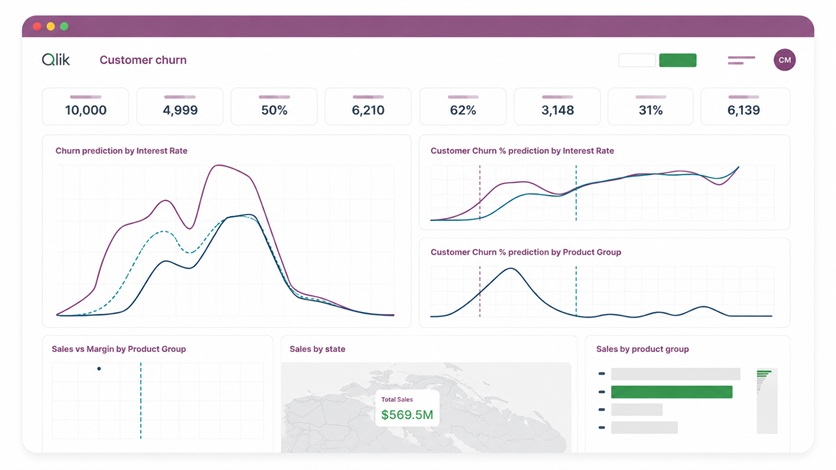Screen dimensions: 836x470
Task: Click the 10,000 KPI card
Action: 85,107
